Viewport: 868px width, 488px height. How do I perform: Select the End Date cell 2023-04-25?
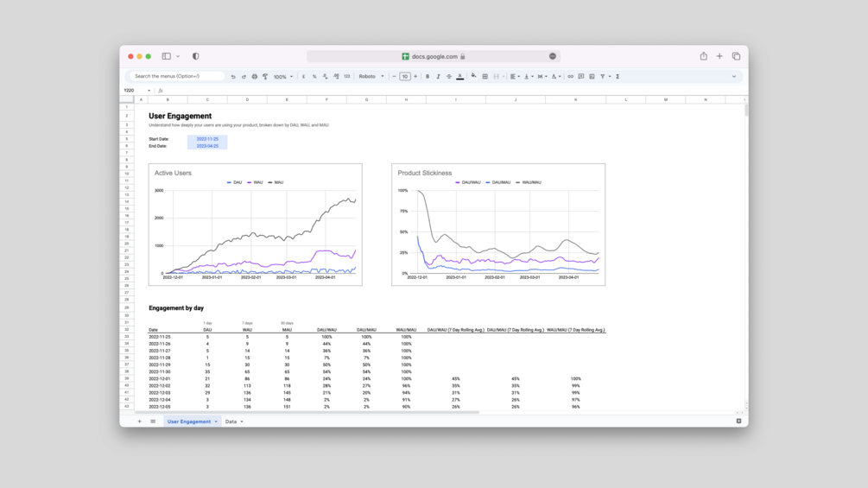[x=207, y=146]
